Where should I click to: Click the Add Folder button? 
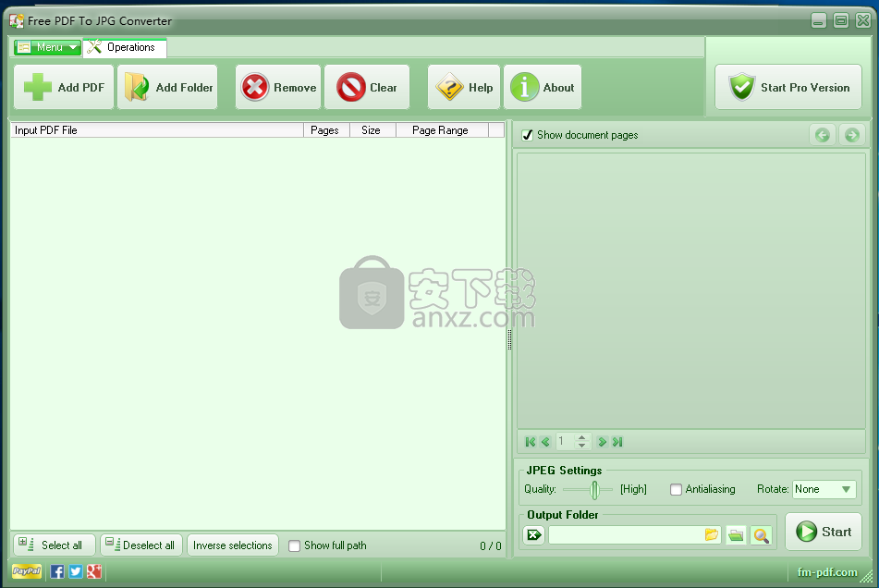pyautogui.click(x=167, y=87)
